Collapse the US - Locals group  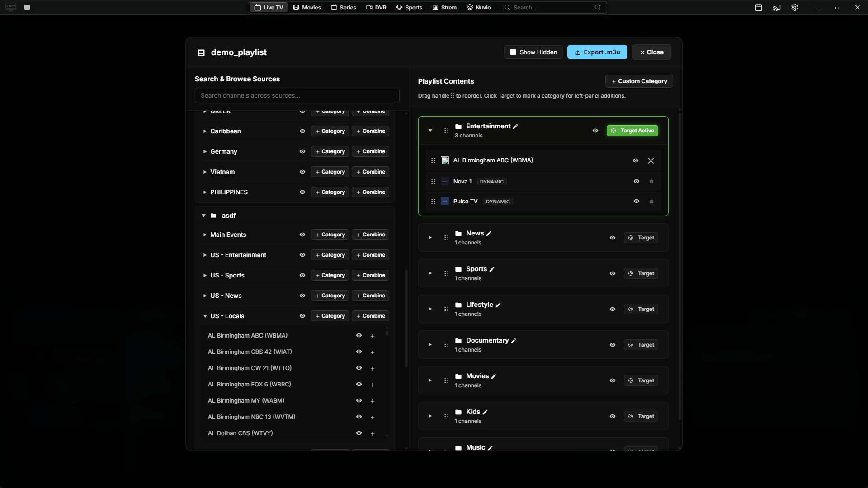tap(205, 316)
